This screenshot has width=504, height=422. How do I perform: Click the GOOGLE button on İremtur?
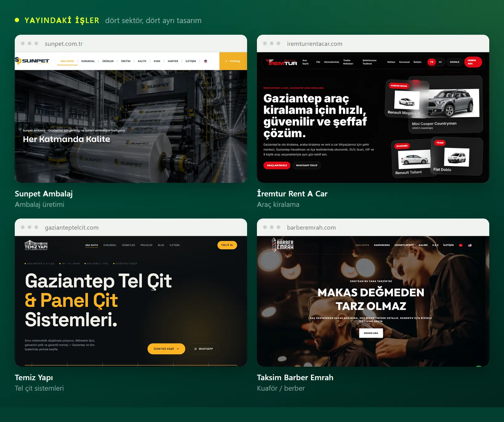click(x=455, y=62)
